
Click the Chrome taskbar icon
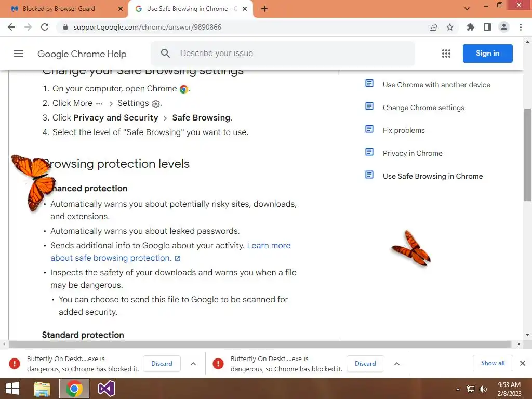click(x=74, y=389)
